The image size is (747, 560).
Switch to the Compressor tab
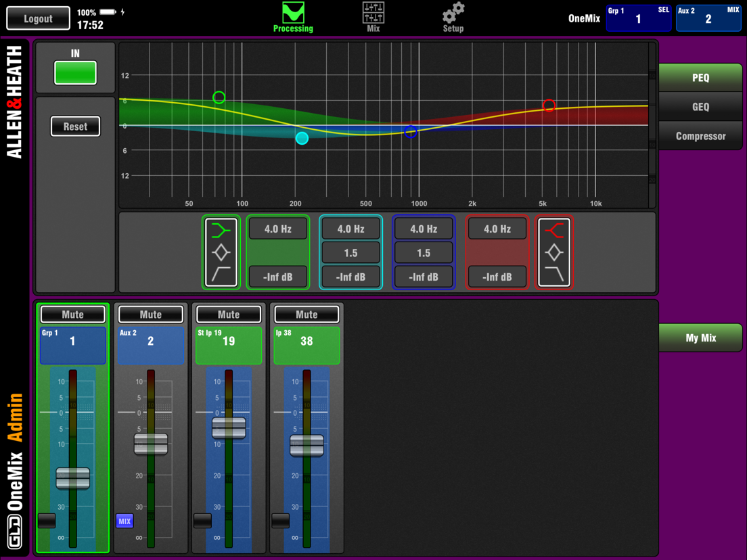(700, 136)
